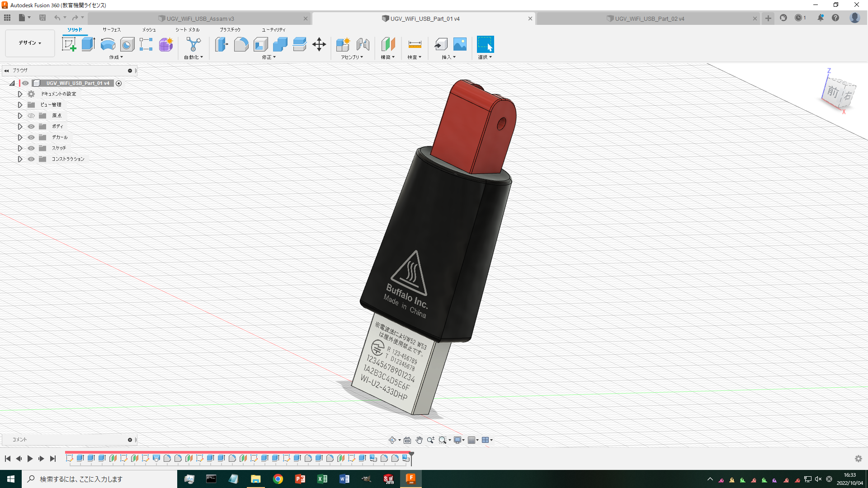This screenshot has width=868, height=488.
Task: Expand the Document Settings node
Action: [x=20, y=94]
